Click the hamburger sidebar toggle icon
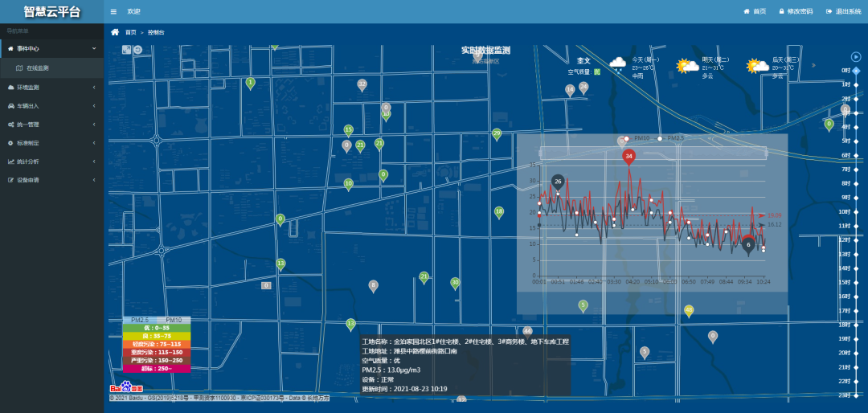The height and width of the screenshot is (413, 868). (113, 11)
